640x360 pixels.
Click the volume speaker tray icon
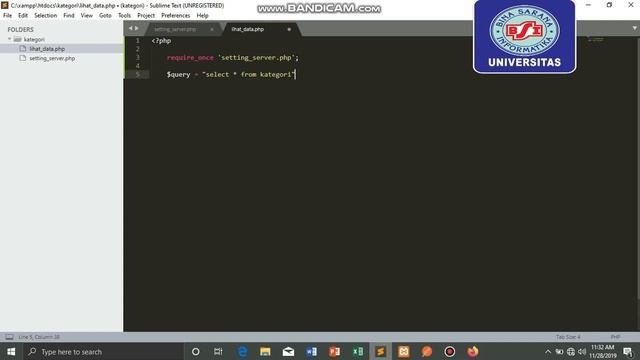(x=582, y=351)
